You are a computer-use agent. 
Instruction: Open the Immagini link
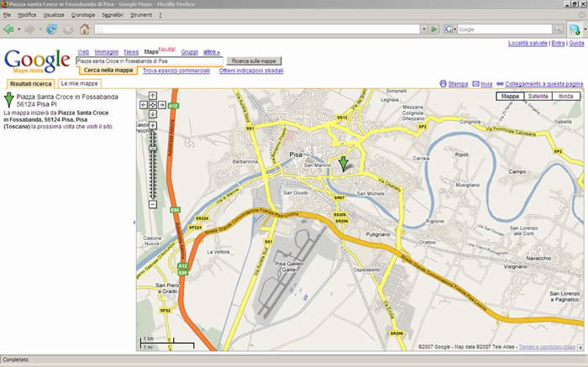(107, 52)
